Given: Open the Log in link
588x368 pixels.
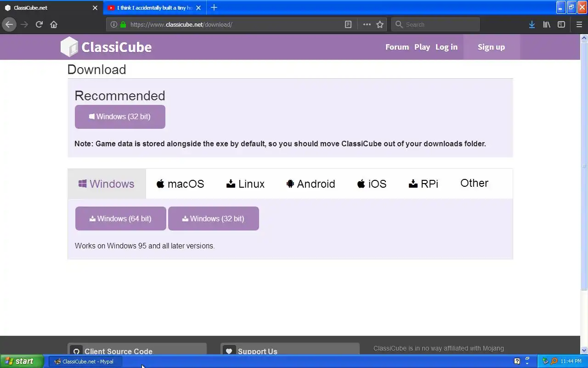Looking at the screenshot, I should (447, 47).
